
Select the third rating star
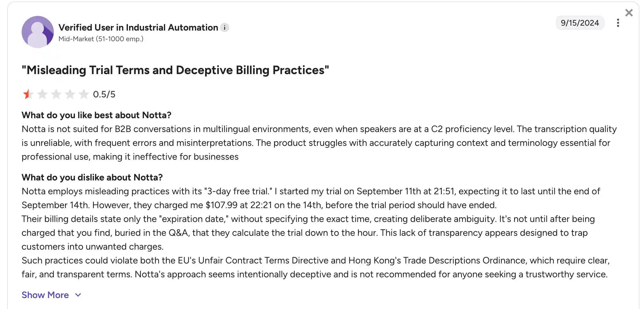(56, 94)
